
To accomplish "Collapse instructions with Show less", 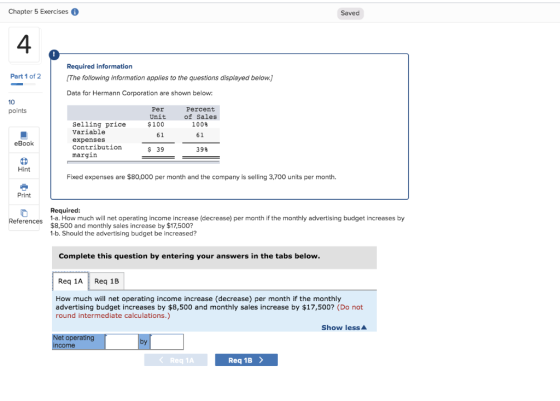I will (344, 327).
